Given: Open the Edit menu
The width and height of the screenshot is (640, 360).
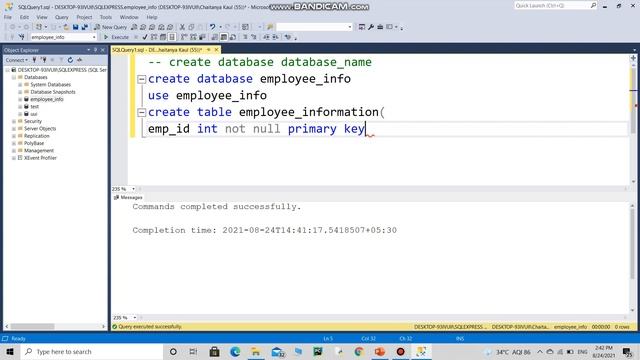Looking at the screenshot, I should point(24,17).
